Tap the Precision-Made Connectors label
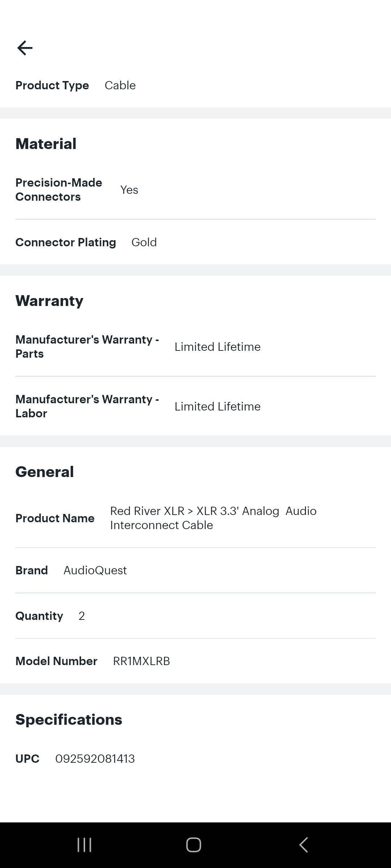This screenshot has width=391, height=868. pos(59,190)
